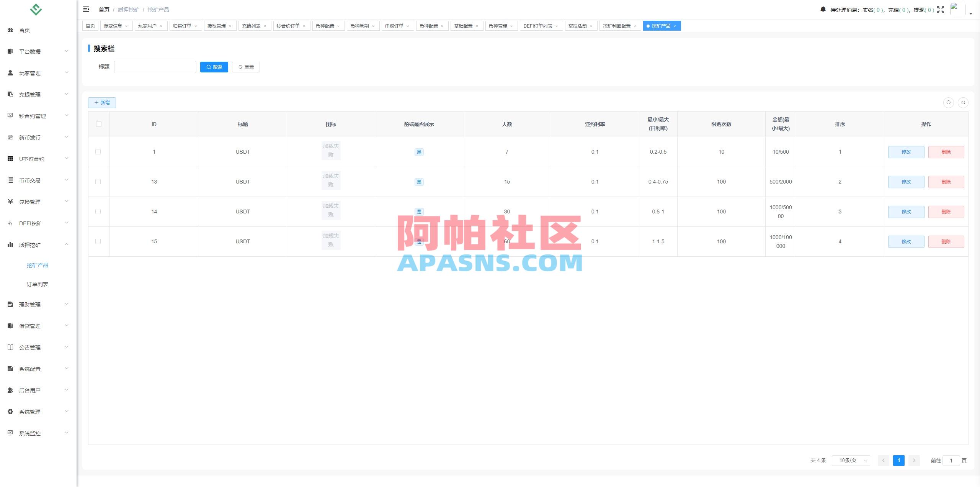Click 是 toggle for row ID 14 display
980x487 pixels.
[419, 212]
